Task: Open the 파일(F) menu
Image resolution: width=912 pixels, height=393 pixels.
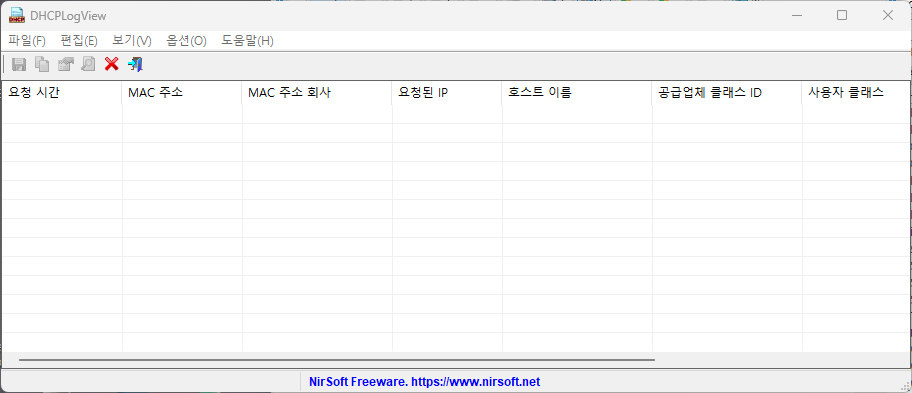Action: pos(27,41)
